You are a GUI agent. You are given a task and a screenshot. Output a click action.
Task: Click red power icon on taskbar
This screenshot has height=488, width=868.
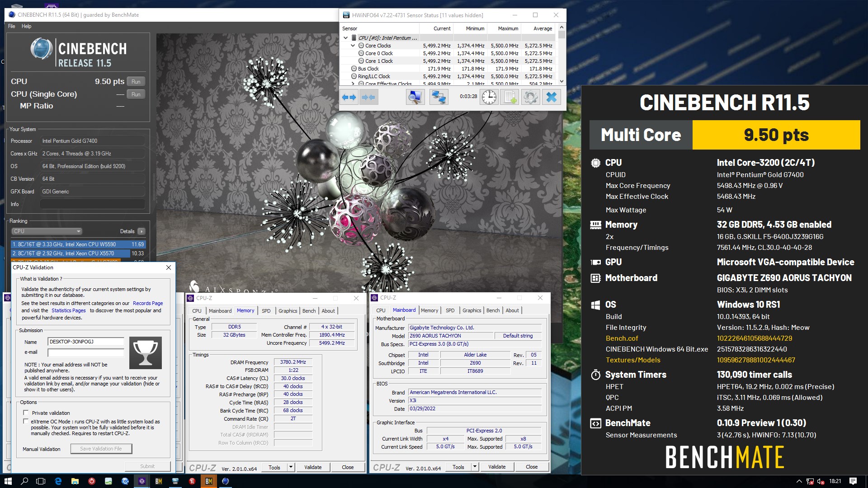coord(91,481)
